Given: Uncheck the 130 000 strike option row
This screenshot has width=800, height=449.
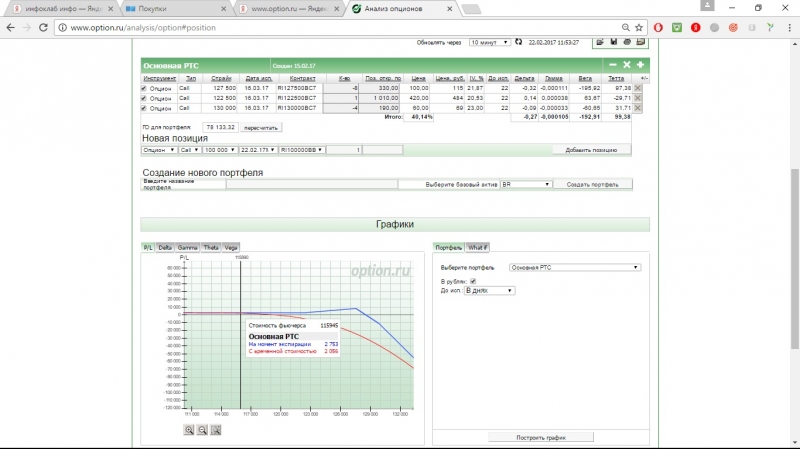Looking at the screenshot, I should click(x=144, y=108).
